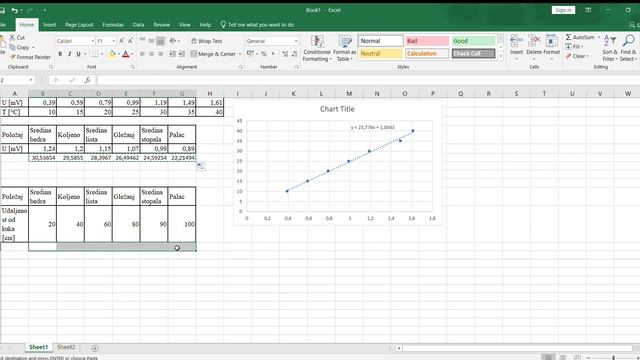Viewport: 640px width, 360px height.
Task: Select the Chart Title text
Action: coord(337,109)
